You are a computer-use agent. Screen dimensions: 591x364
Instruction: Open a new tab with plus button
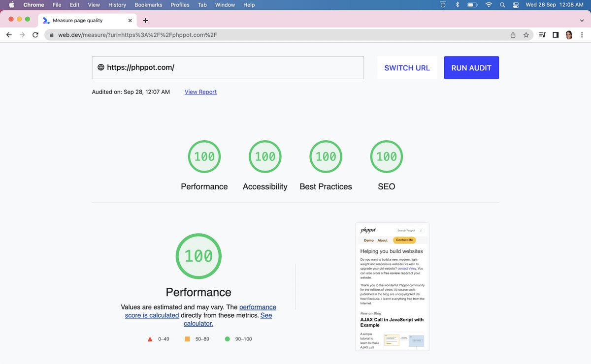tap(146, 21)
